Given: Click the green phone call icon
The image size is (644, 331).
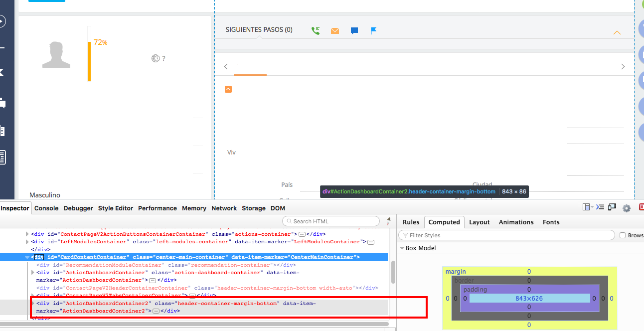Looking at the screenshot, I should 316,30.
